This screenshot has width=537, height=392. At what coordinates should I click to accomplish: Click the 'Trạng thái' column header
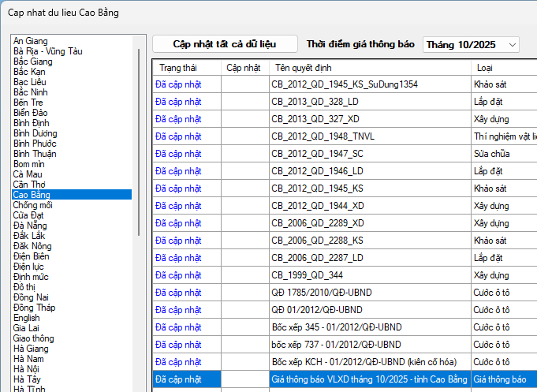[x=177, y=67]
